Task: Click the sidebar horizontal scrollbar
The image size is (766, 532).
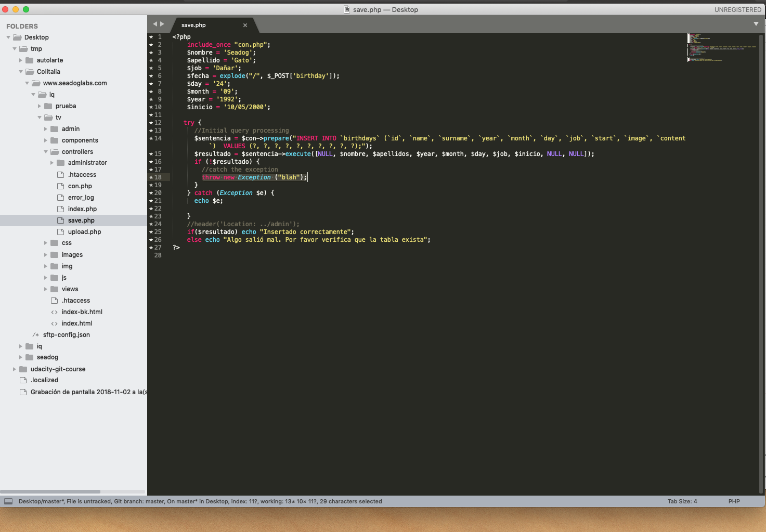Action: (x=50, y=491)
